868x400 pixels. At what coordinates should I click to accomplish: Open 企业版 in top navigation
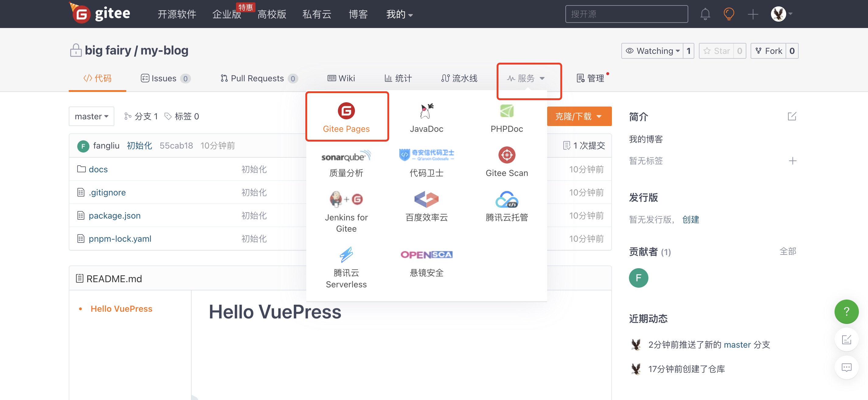tap(227, 14)
